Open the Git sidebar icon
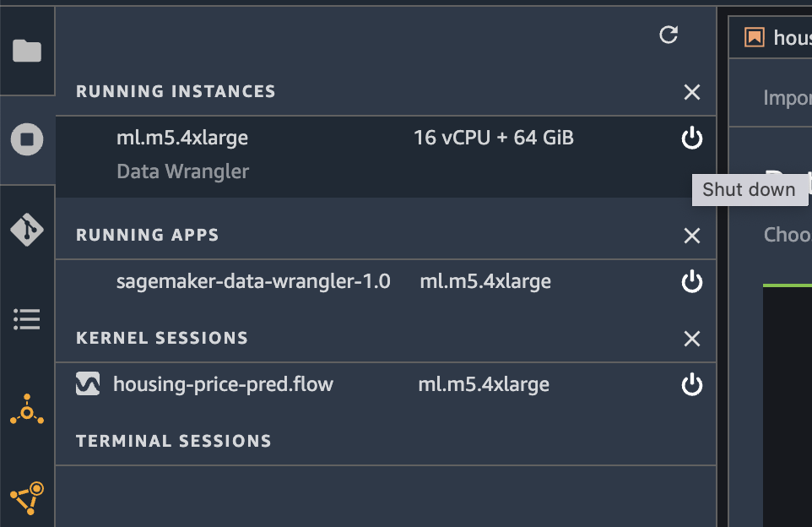 point(27,229)
